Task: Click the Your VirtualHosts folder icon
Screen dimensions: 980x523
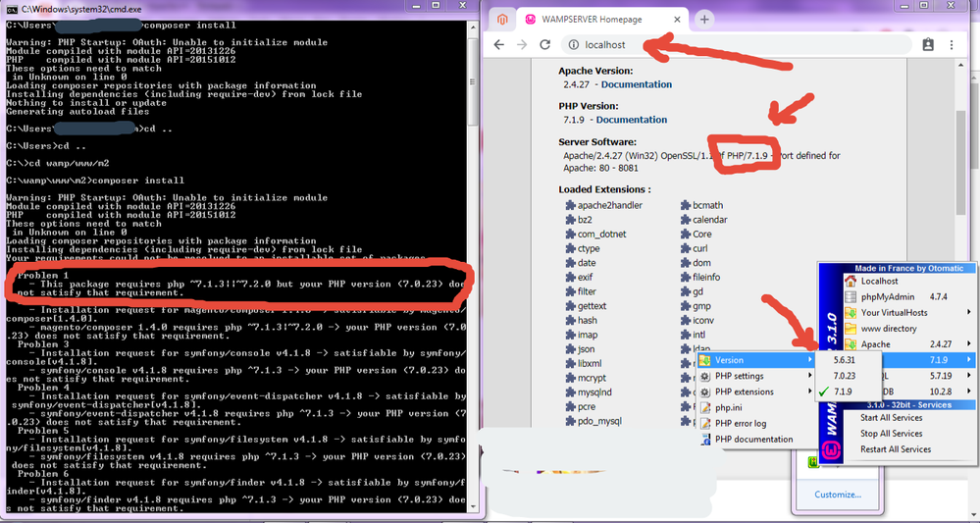Action: click(850, 312)
